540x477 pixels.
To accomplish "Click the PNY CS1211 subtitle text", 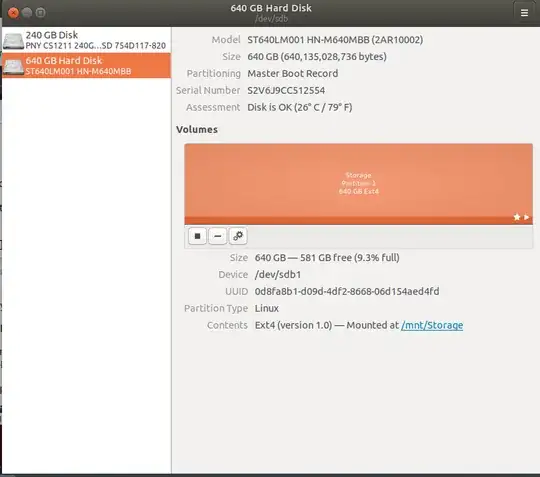I will 95,45.
